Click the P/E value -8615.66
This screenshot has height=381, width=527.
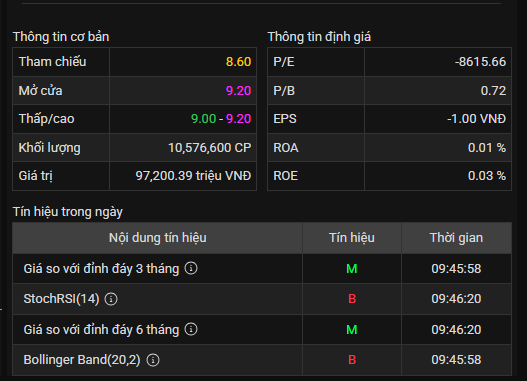pyautogui.click(x=480, y=62)
